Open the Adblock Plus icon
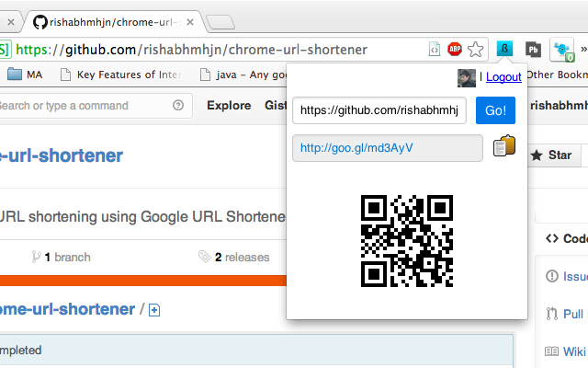Image resolution: width=588 pixels, height=368 pixels. 455,49
